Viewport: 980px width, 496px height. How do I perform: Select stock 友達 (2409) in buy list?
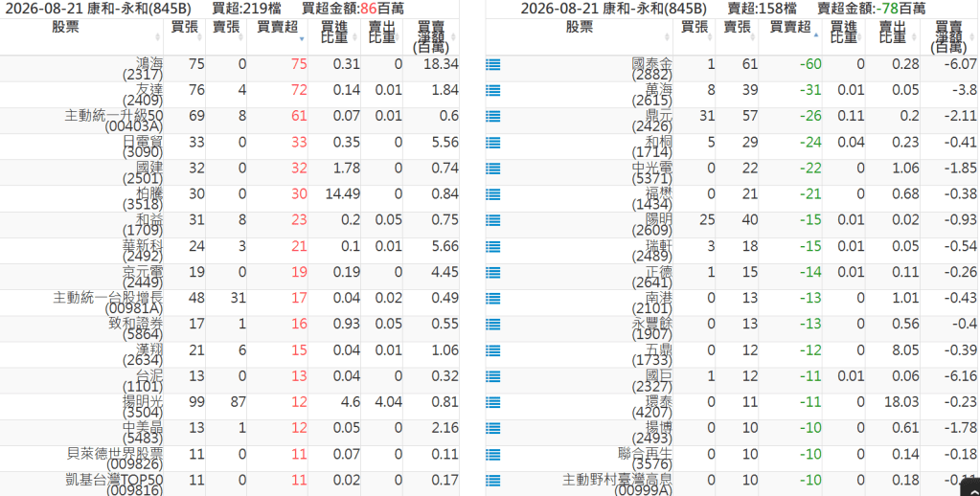[143, 95]
